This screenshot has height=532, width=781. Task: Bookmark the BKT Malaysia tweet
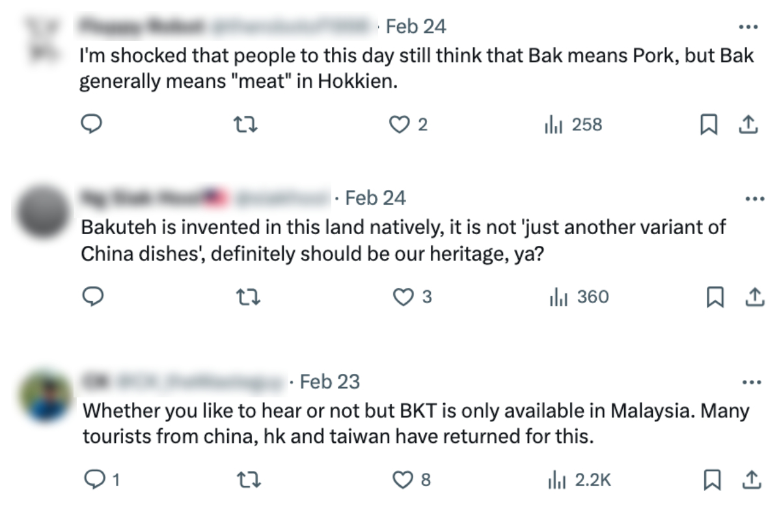click(713, 480)
